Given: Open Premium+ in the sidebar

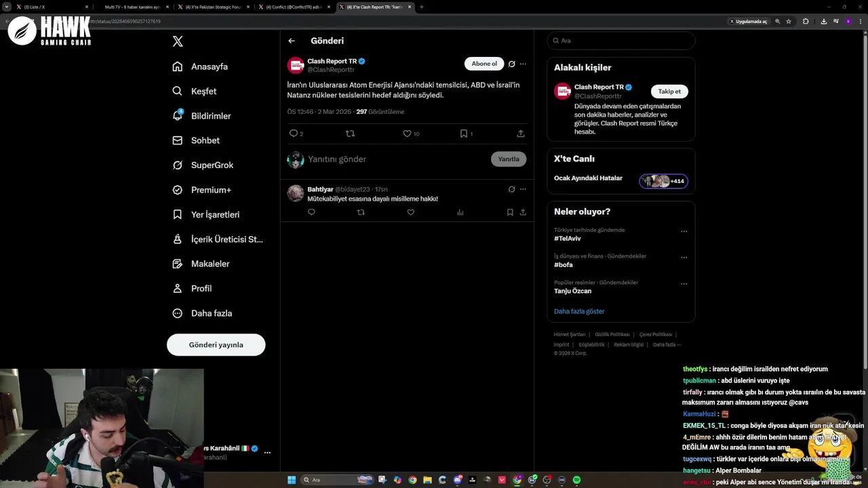Looking at the screenshot, I should 201,190.
